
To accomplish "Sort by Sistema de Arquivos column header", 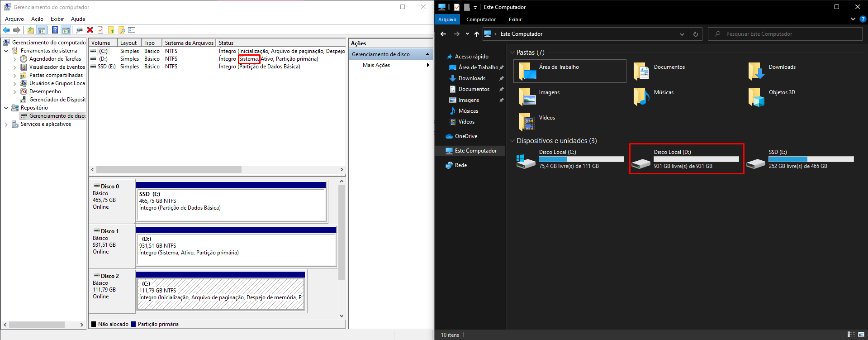I will click(189, 43).
